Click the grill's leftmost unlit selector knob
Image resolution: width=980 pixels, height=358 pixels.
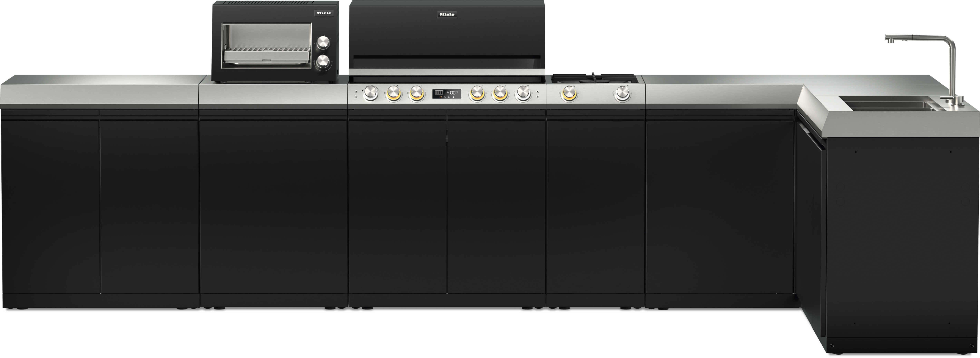point(371,93)
